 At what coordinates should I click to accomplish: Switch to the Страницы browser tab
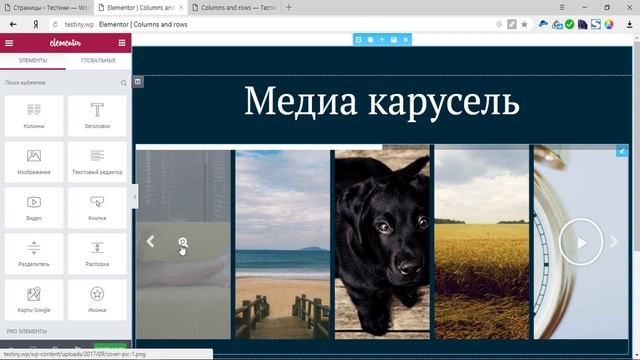46,7
